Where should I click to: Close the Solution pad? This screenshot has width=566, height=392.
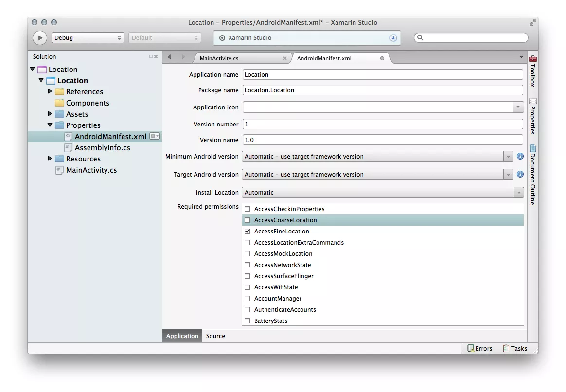point(156,57)
